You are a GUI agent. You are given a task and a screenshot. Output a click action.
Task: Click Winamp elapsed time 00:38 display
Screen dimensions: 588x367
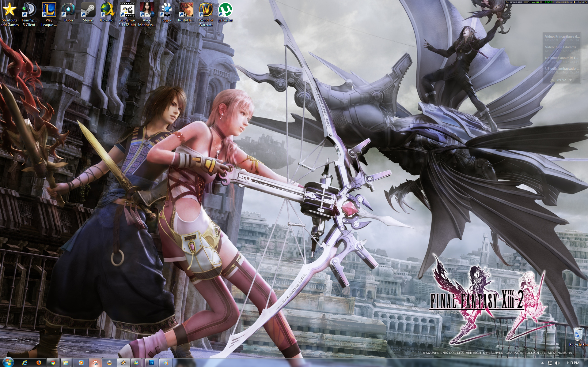(548, 2)
